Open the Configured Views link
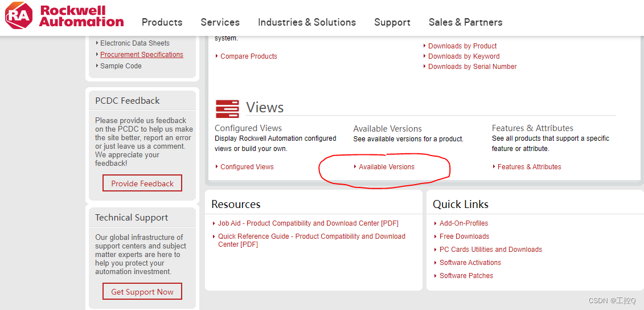This screenshot has width=644, height=310. click(x=247, y=167)
